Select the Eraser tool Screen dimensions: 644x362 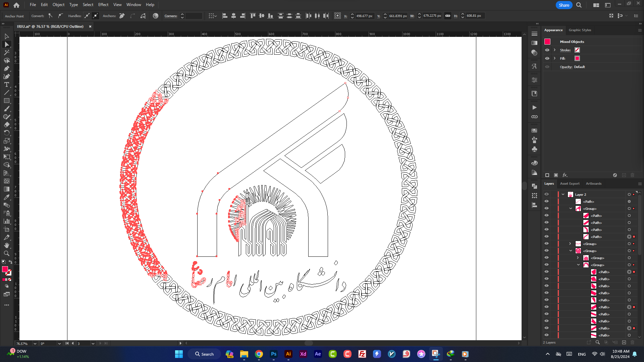pyautogui.click(x=7, y=125)
